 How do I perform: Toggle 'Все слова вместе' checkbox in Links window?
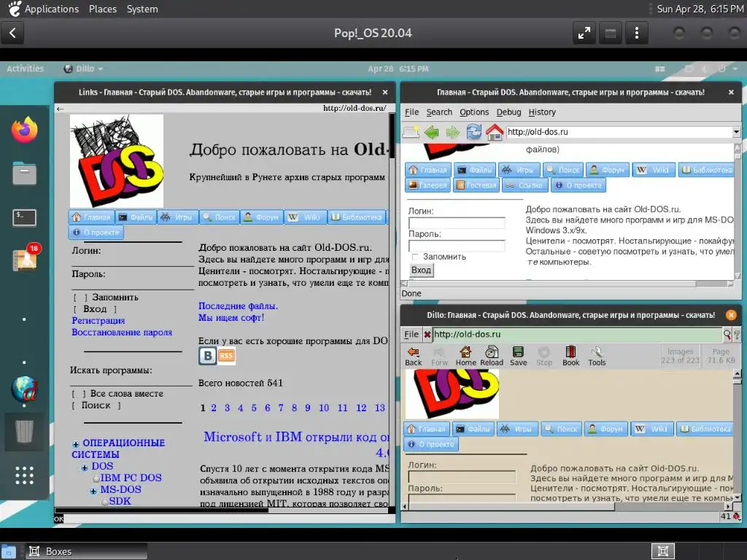(79, 394)
